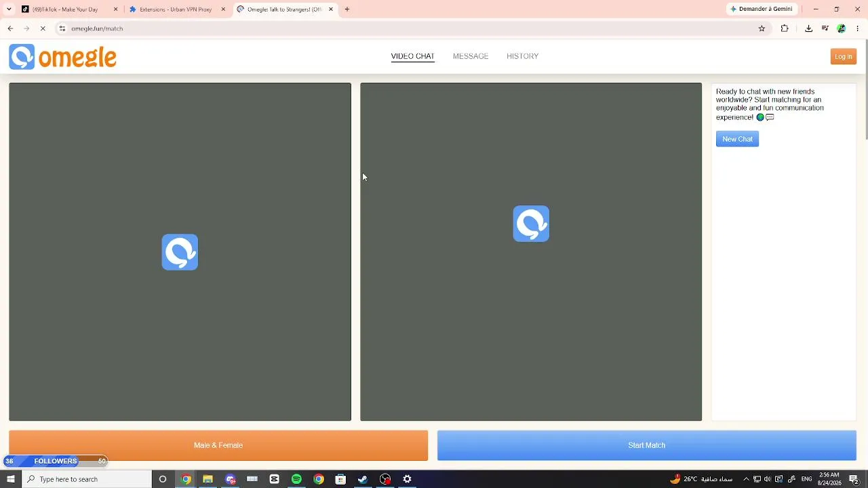Open the notification center icon
This screenshot has height=488, width=868.
tap(854, 479)
